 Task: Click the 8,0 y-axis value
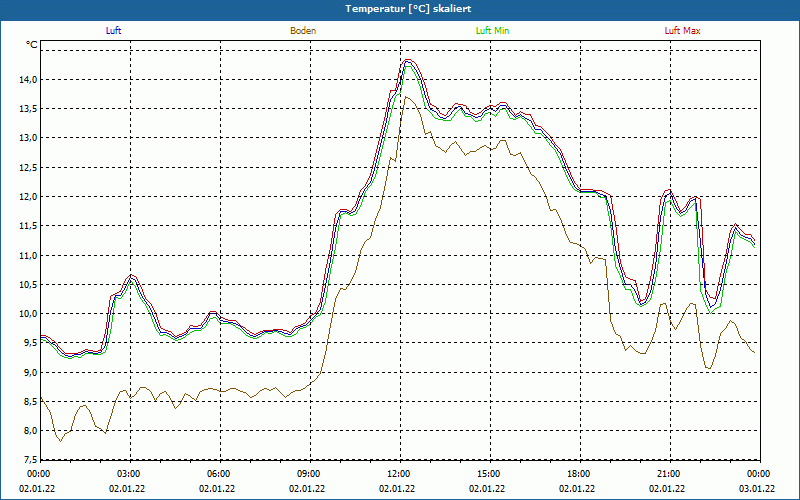click(x=30, y=430)
